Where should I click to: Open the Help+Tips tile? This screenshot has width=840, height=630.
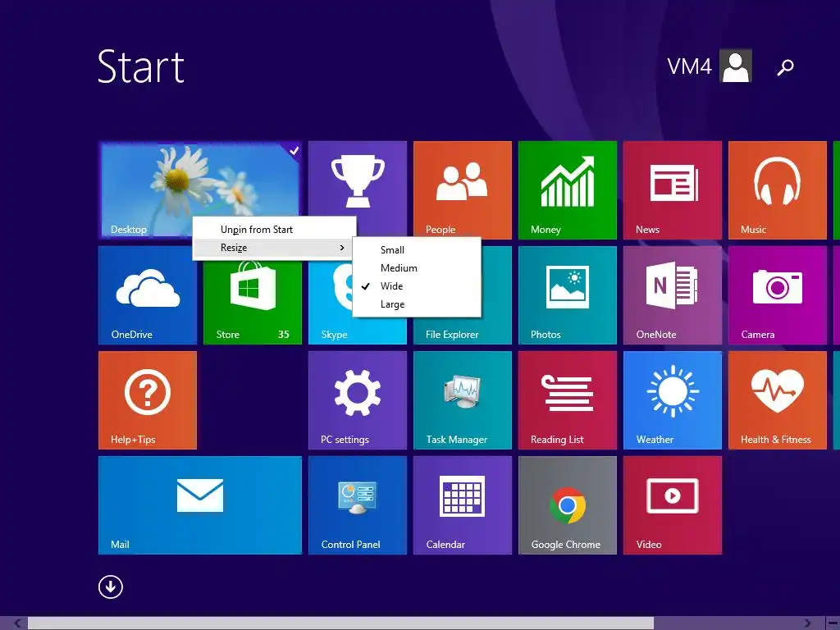click(148, 399)
